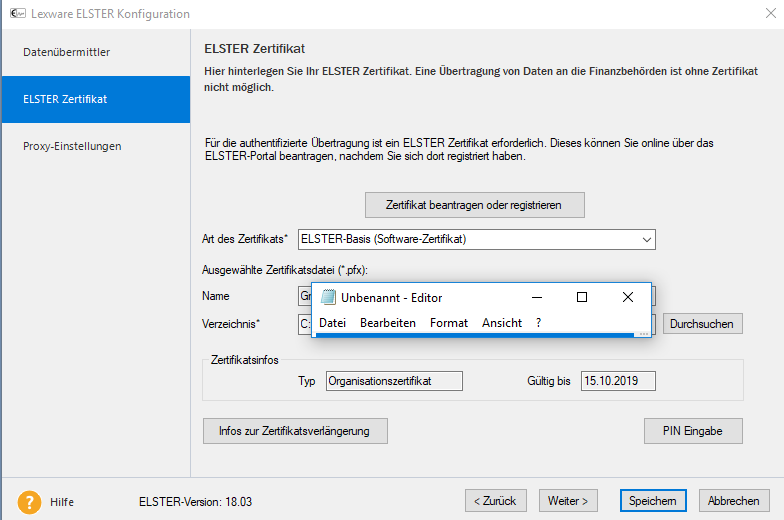
Task: Click the ELSTER Zertifikat heading text
Action: [254, 49]
